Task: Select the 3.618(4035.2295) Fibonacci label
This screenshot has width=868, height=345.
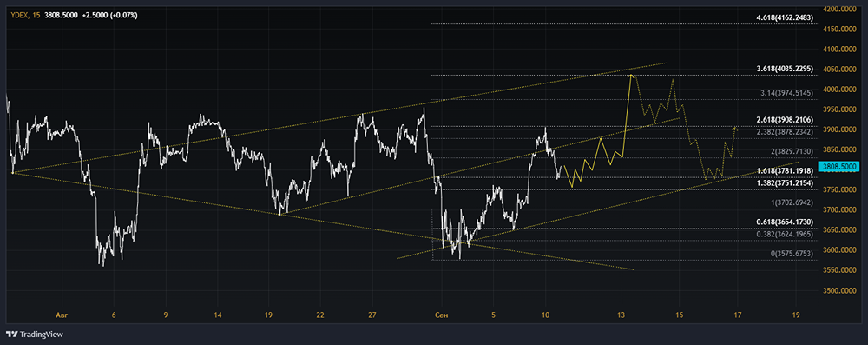Action: click(x=785, y=69)
